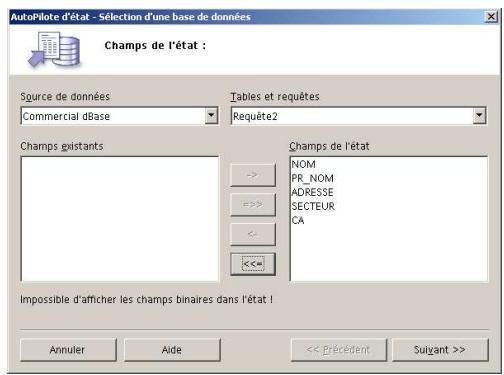
Task: Click the database report wizard icon
Action: [55, 50]
